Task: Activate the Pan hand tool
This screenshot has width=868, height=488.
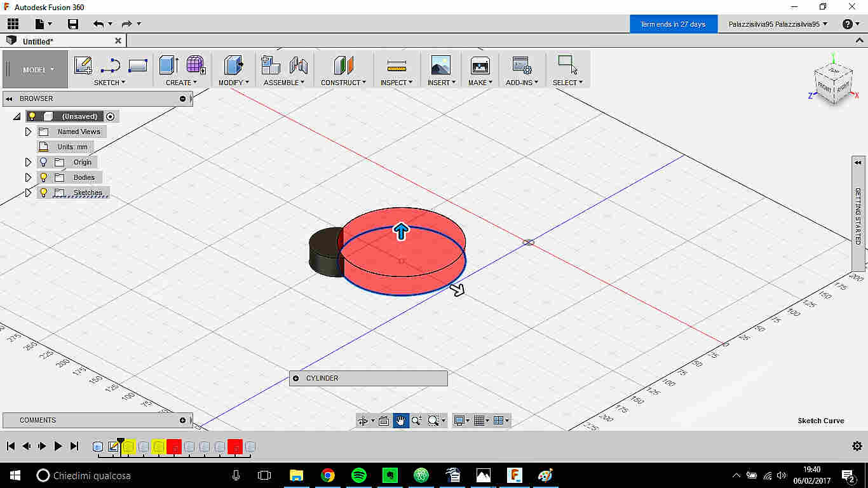Action: [401, 421]
